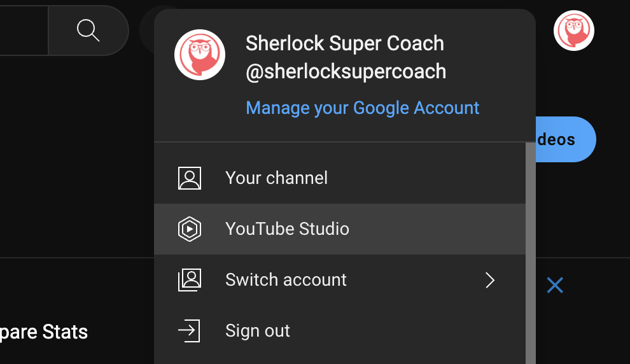Dismiss the panel with the blue X icon

[555, 286]
